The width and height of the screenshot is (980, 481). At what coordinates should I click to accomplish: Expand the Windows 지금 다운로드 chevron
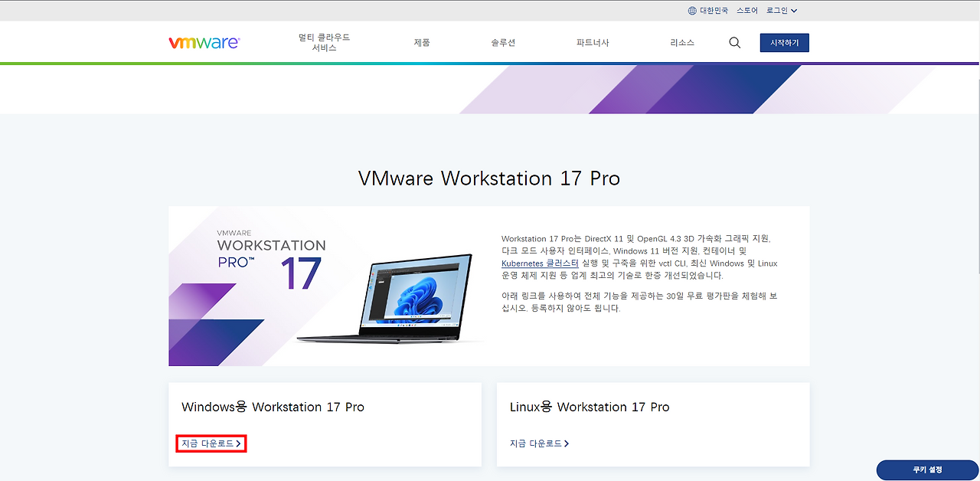[x=240, y=443]
